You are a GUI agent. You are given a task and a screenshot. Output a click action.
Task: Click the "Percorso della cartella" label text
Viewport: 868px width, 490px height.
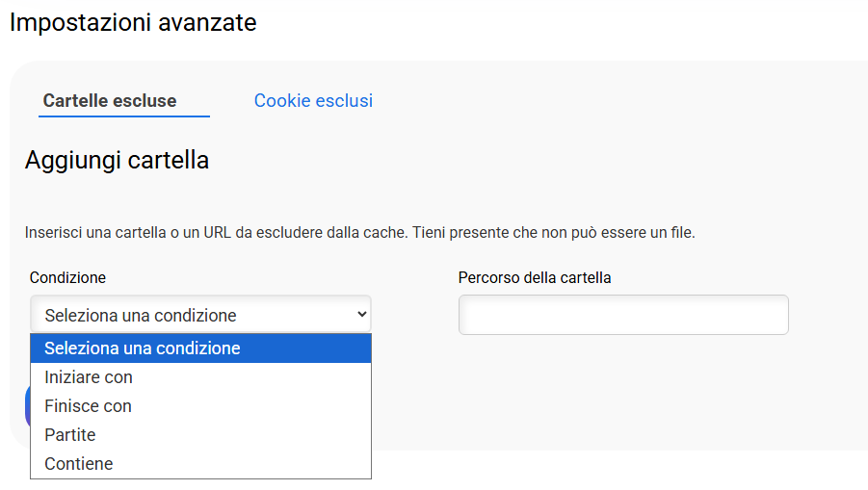(x=535, y=278)
